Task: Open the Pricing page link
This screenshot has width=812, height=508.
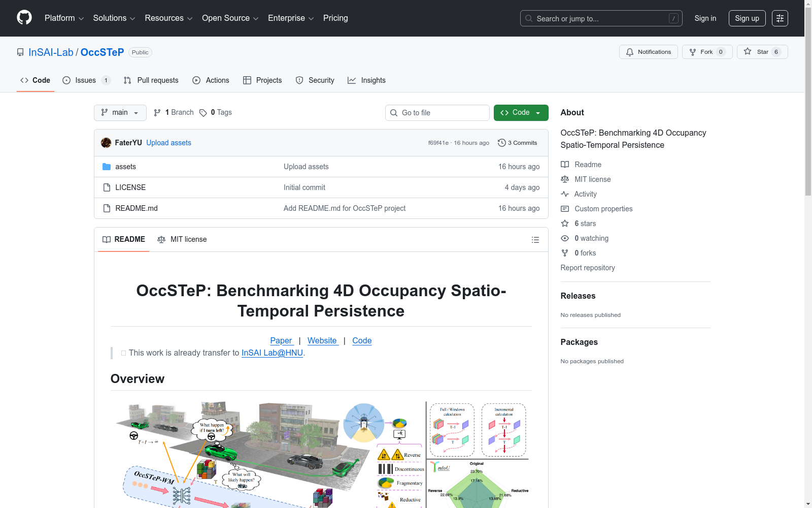Action: click(335, 18)
